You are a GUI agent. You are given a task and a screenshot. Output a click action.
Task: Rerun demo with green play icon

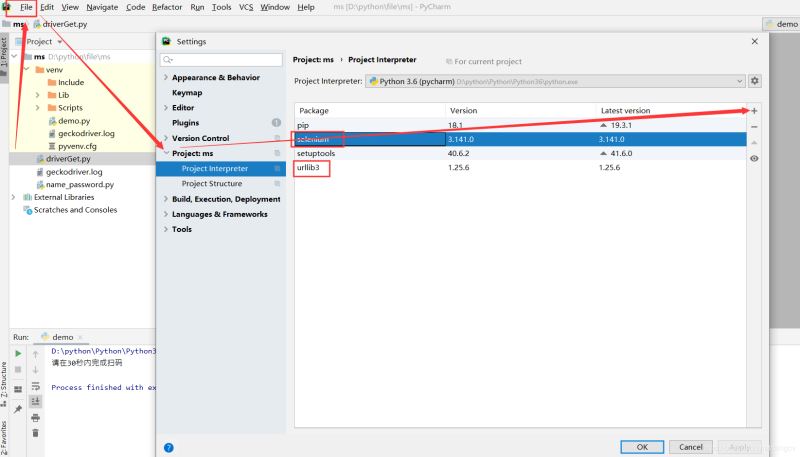18,353
